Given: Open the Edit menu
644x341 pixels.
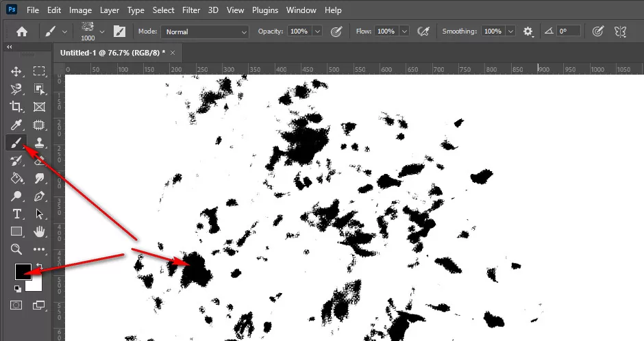Looking at the screenshot, I should point(54,10).
